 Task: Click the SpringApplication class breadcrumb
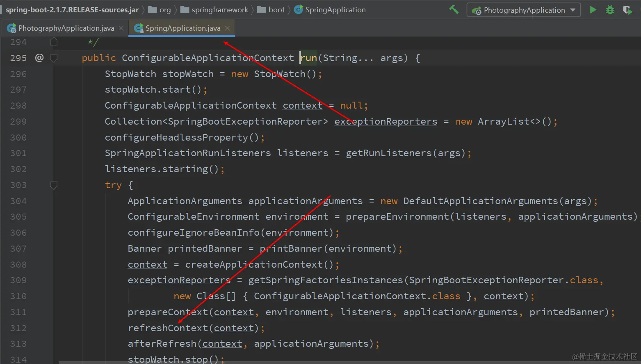[x=330, y=9]
